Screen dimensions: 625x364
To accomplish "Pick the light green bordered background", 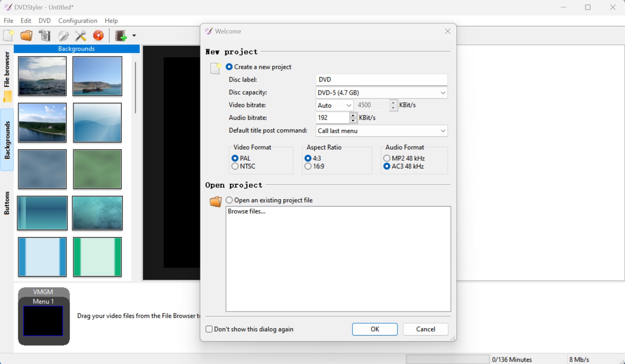I will pyautogui.click(x=97, y=257).
